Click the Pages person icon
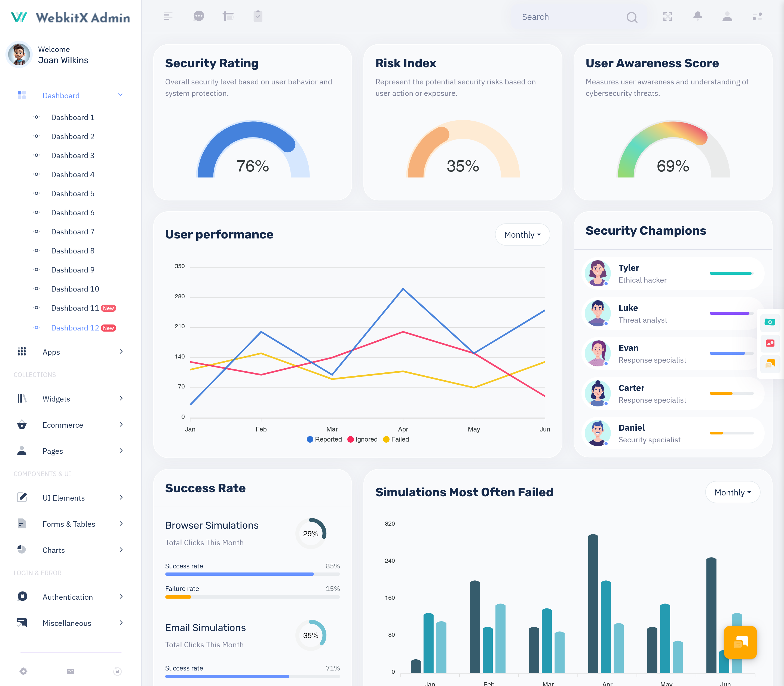 22,451
